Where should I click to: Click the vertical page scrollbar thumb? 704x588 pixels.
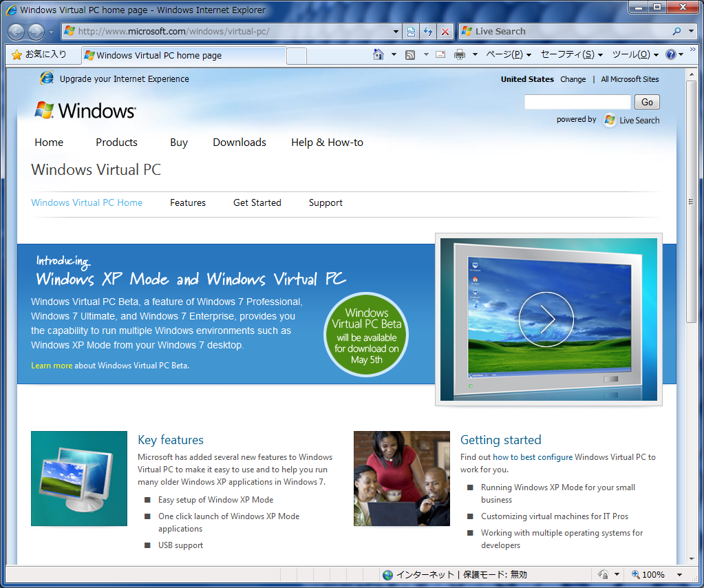coord(691,201)
